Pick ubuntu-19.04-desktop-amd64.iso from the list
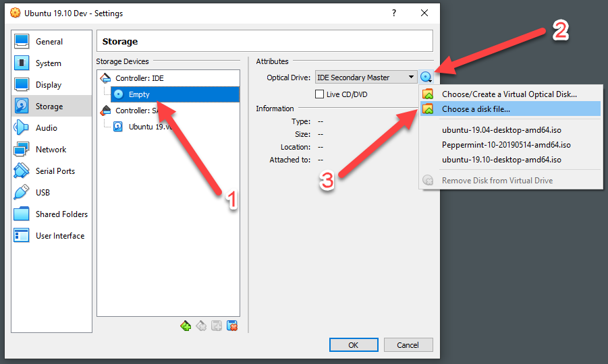The image size is (608, 364). (x=510, y=130)
